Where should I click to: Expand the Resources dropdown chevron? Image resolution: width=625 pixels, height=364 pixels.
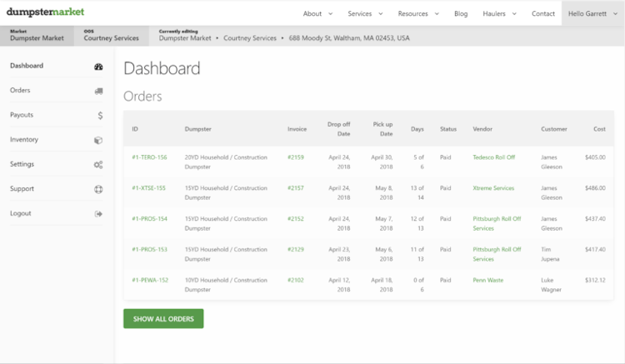point(437,13)
